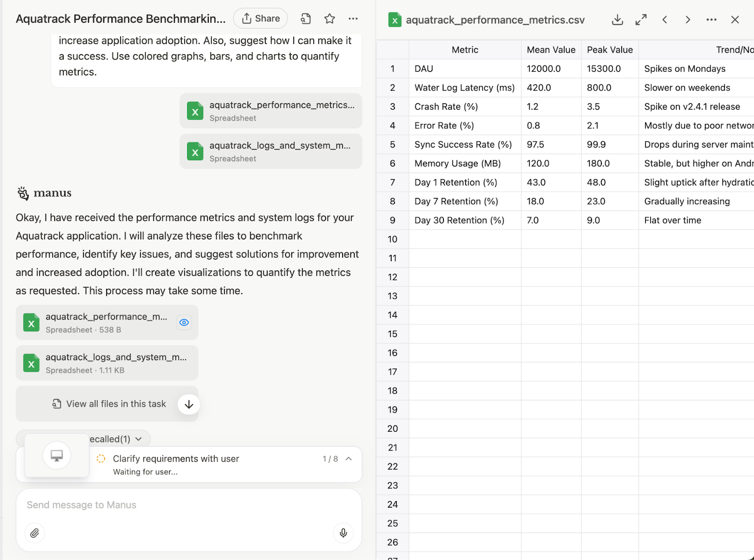Expand the CSV preview to fullscreen

[x=641, y=20]
